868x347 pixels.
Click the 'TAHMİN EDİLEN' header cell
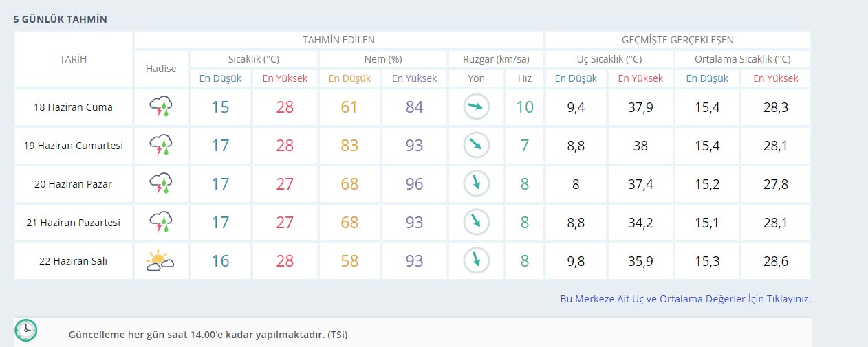pos(338,40)
